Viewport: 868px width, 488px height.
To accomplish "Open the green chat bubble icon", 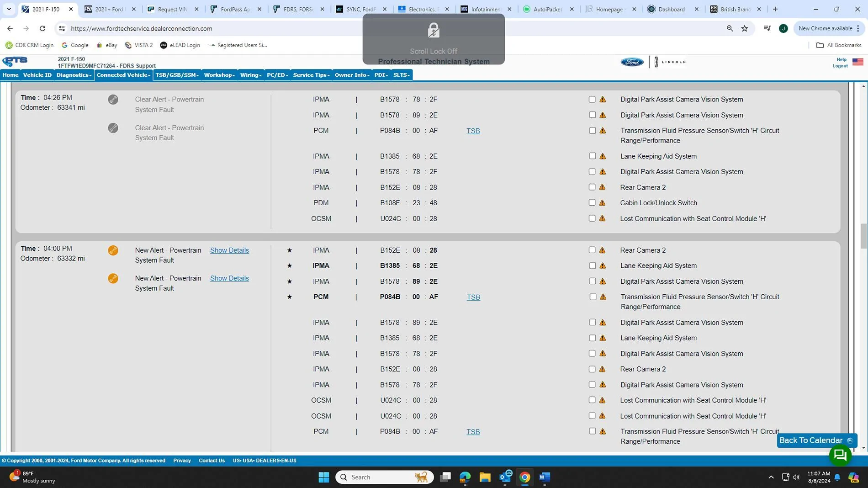I will [x=840, y=455].
